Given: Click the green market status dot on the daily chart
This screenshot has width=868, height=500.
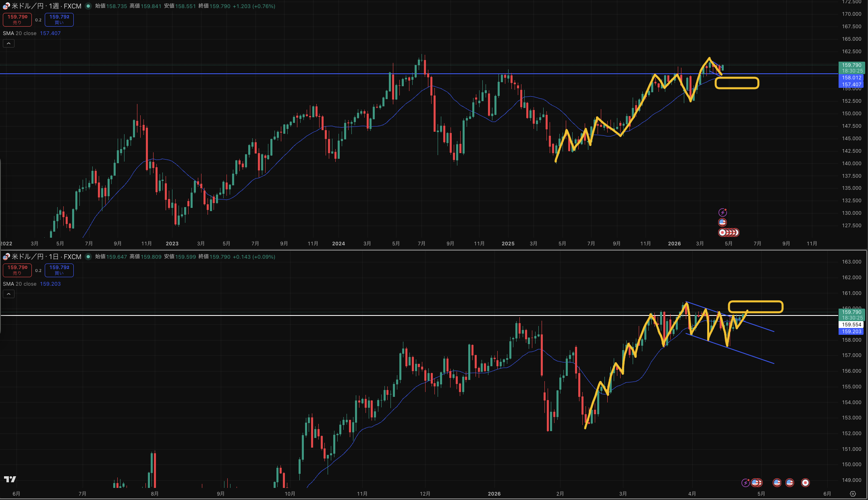Looking at the screenshot, I should (x=88, y=257).
